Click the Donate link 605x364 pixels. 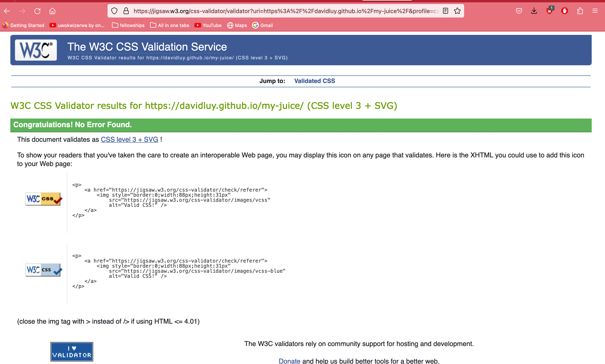click(x=289, y=361)
